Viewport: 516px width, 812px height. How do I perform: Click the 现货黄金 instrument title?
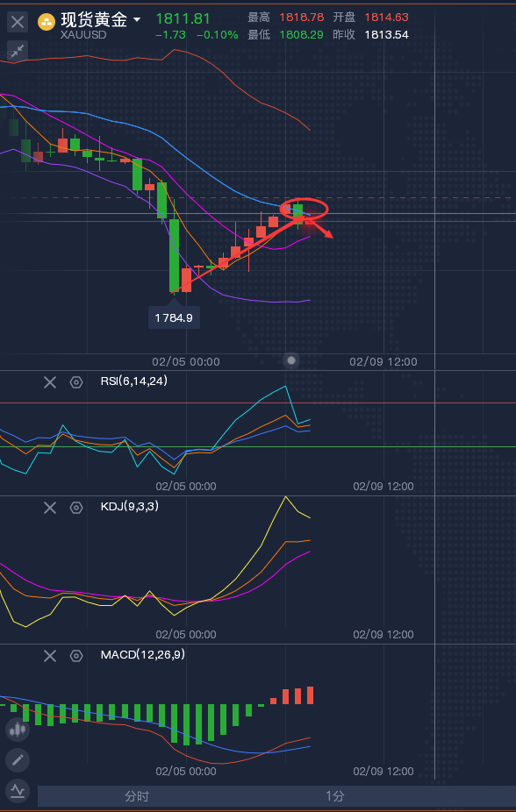coord(94,19)
